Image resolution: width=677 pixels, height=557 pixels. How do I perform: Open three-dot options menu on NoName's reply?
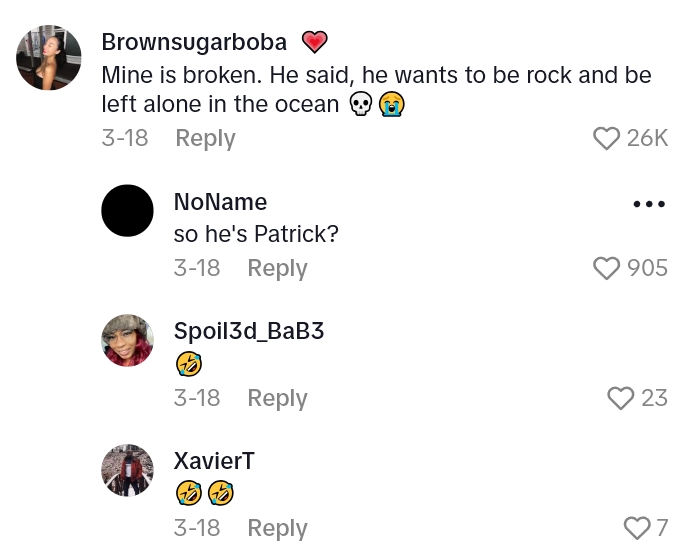649,204
